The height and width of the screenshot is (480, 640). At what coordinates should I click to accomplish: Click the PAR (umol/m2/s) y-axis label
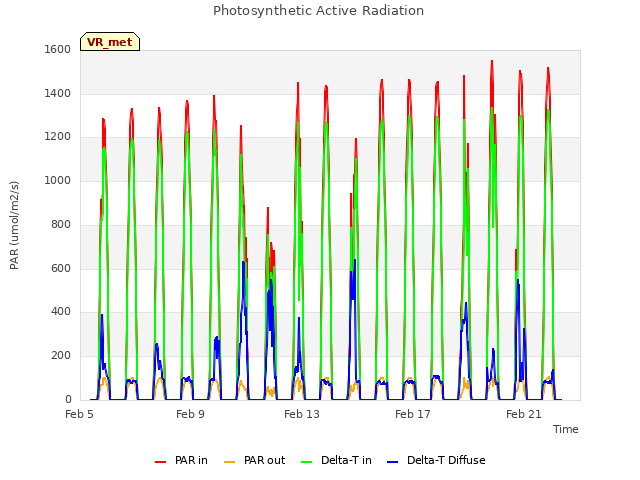point(14,225)
